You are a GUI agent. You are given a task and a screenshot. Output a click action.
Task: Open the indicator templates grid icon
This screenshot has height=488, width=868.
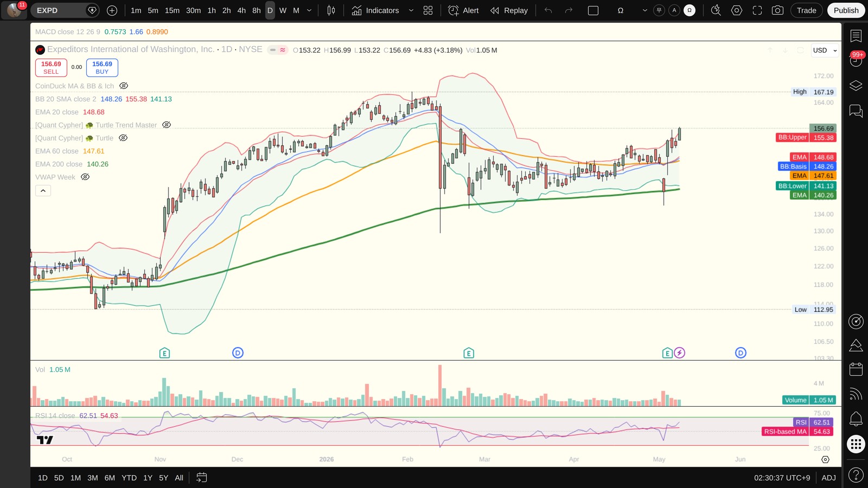[x=428, y=10]
